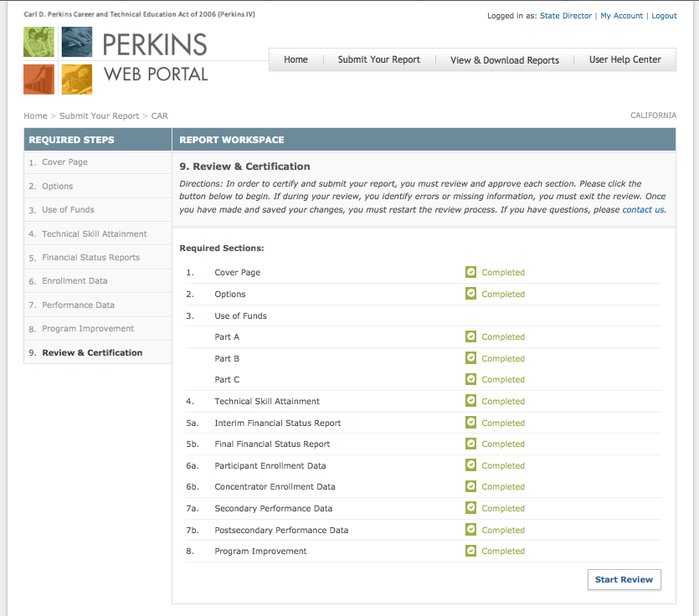Select Completed icon for Interim Financial Status Report
Screen dimensions: 699x616
(x=470, y=423)
